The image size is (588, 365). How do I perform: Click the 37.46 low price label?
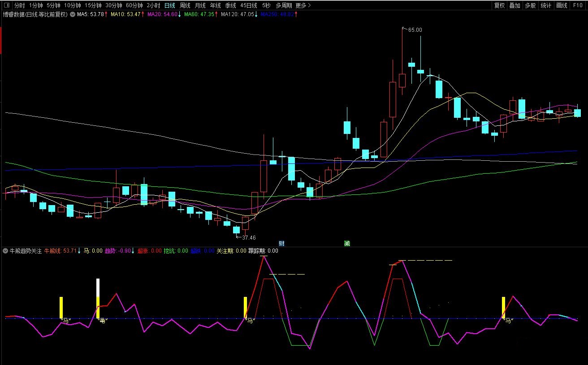[x=249, y=238]
